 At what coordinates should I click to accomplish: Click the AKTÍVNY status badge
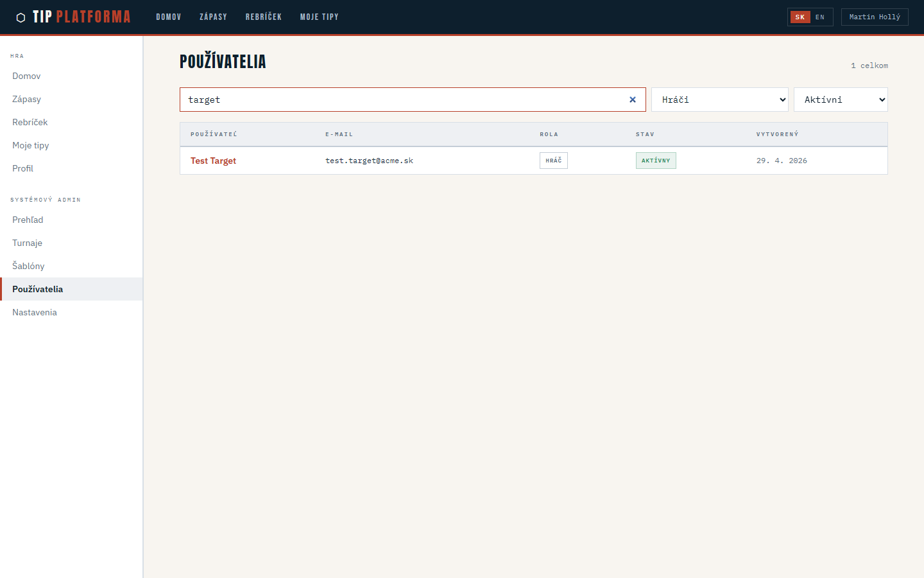[x=656, y=160]
